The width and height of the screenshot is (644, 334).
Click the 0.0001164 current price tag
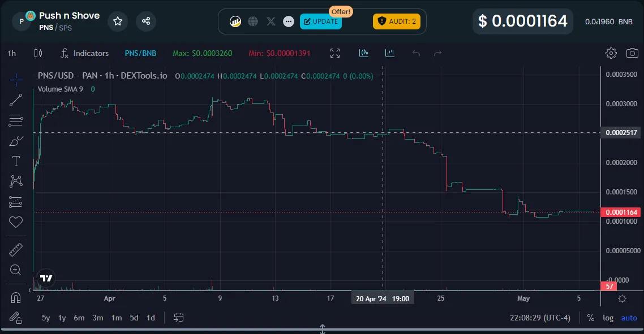coord(621,212)
